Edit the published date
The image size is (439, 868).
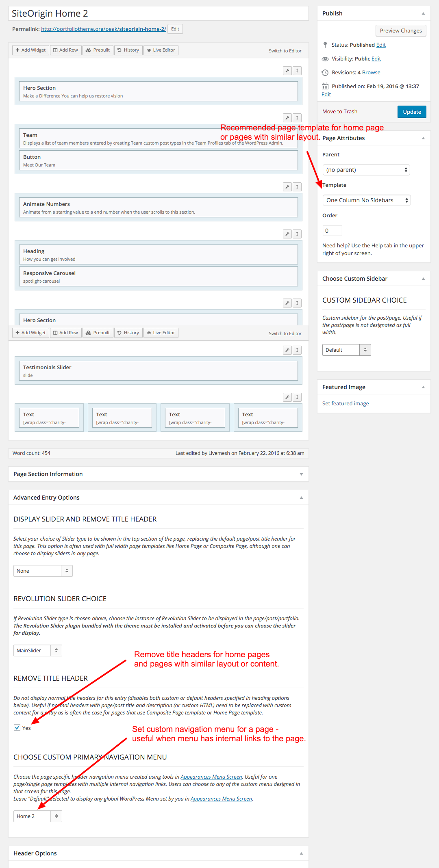pyautogui.click(x=326, y=94)
